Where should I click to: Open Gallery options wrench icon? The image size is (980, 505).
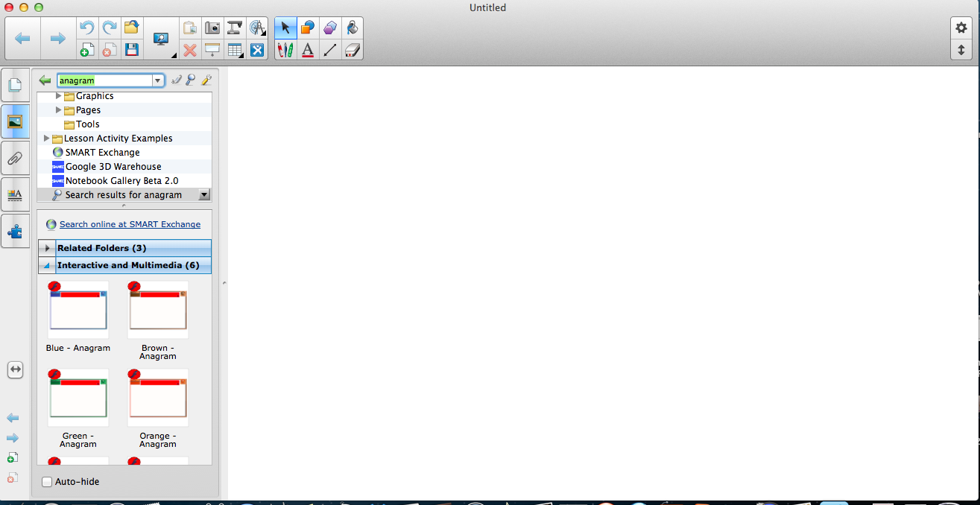pyautogui.click(x=206, y=80)
